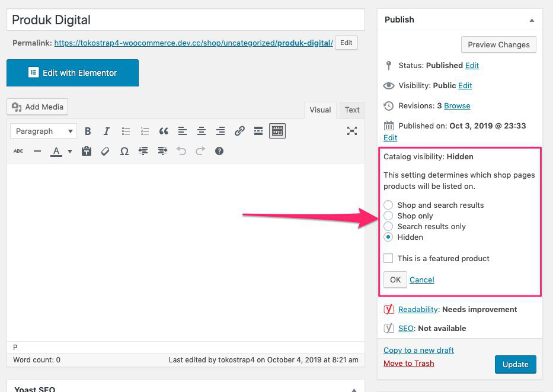Click the Update button
The height and width of the screenshot is (392, 553).
point(515,364)
